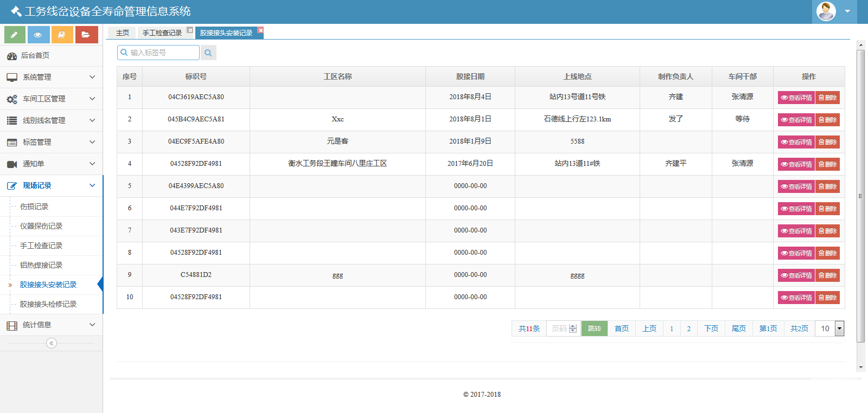Click the orange book icon button
The height and width of the screenshot is (413, 868).
tap(62, 35)
